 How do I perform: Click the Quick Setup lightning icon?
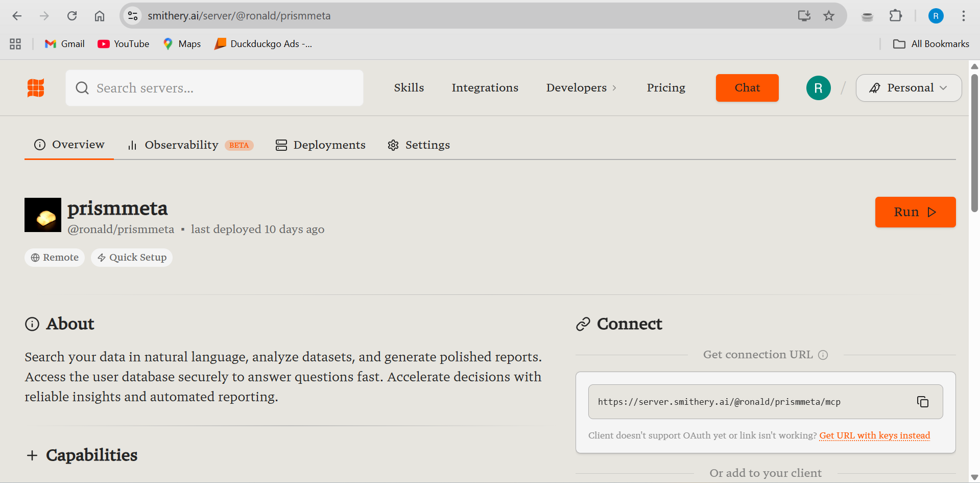pos(101,257)
